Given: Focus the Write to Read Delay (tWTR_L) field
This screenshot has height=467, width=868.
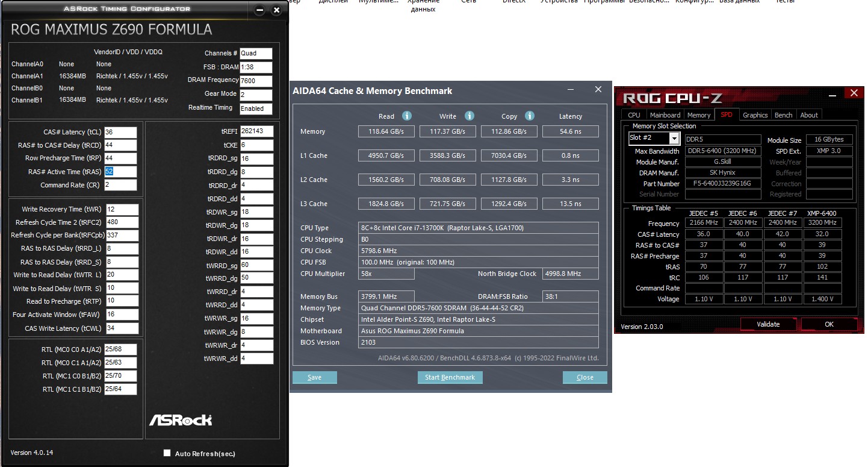Looking at the screenshot, I should pos(122,275).
